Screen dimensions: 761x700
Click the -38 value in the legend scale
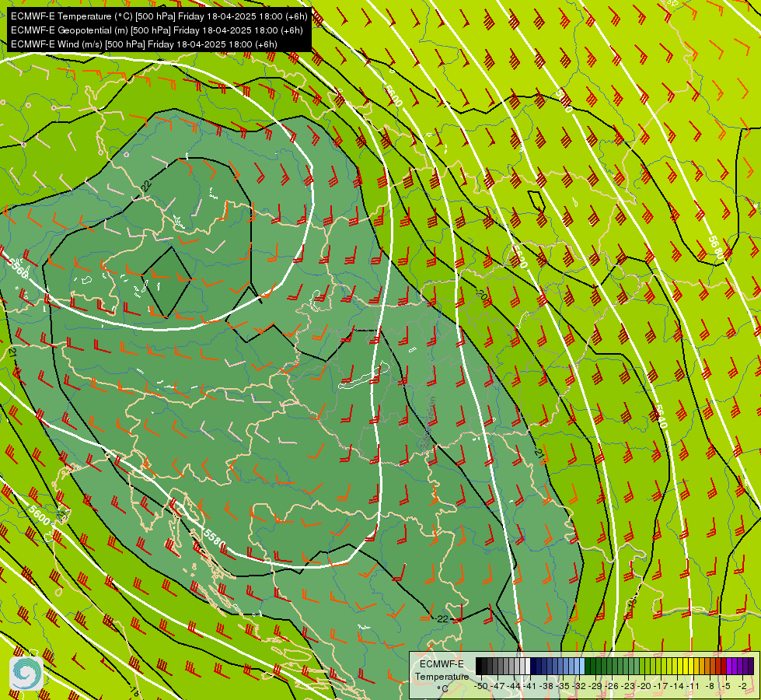[546, 686]
